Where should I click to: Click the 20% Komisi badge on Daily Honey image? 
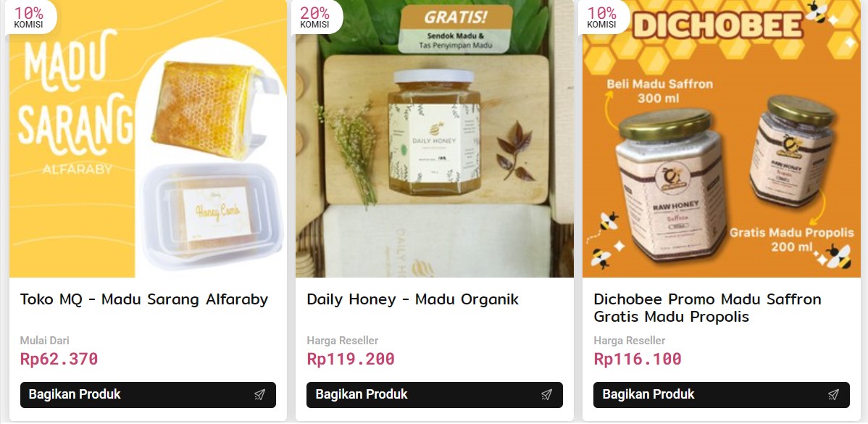click(315, 17)
